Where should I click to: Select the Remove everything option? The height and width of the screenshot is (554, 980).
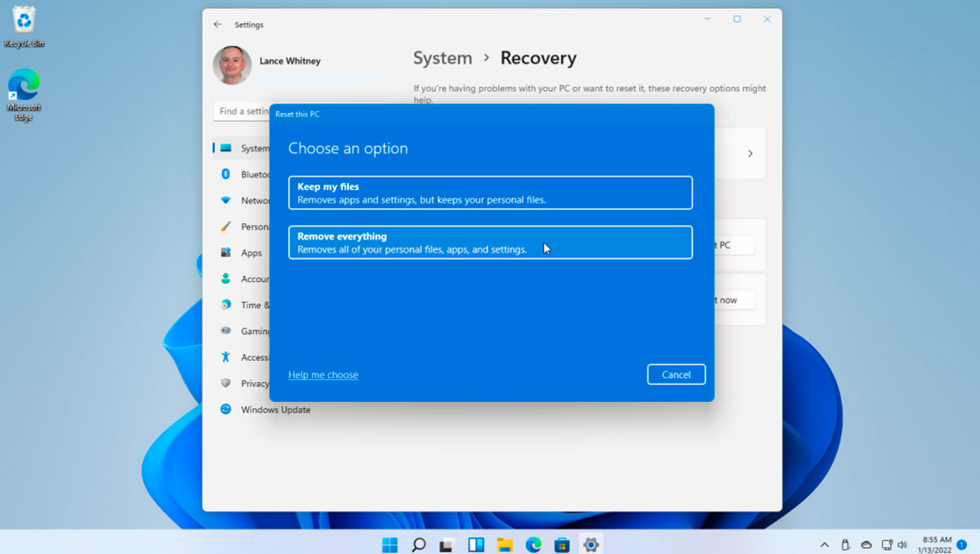[490, 243]
